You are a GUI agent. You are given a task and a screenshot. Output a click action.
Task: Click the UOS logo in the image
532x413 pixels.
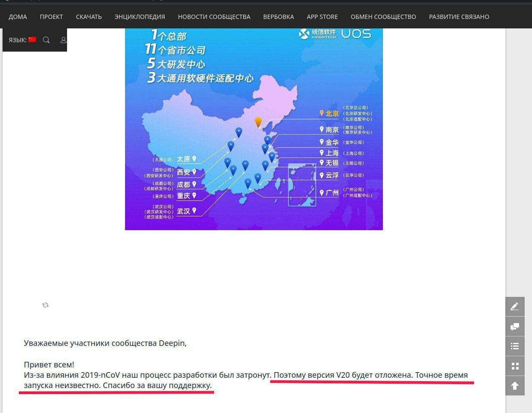click(356, 34)
